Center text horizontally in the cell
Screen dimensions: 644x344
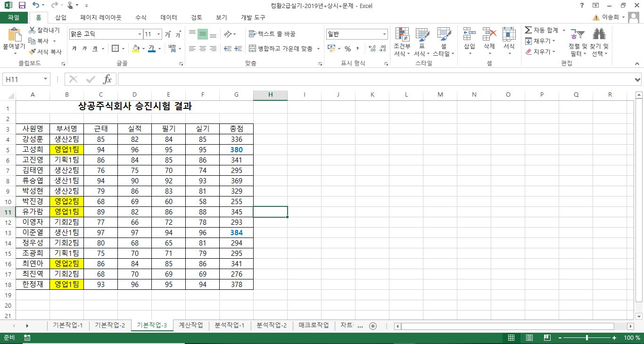203,49
